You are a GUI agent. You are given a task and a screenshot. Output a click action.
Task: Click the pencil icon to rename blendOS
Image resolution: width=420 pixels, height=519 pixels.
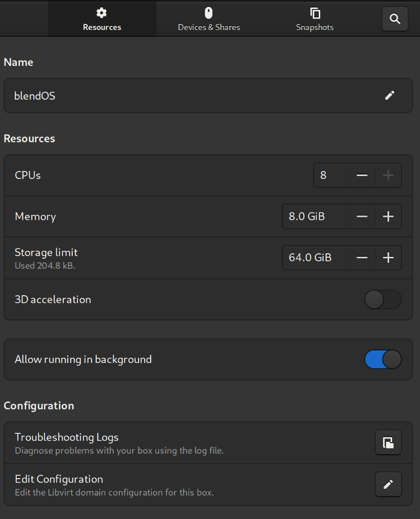(390, 95)
